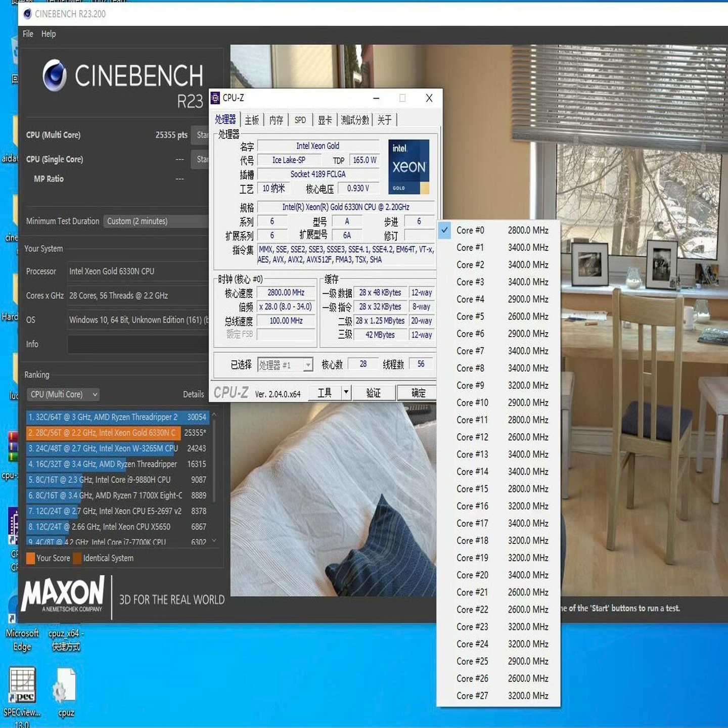This screenshot has width=728, height=728.
Task: Click the 倍频 x 28.0 value field
Action: 286,307
